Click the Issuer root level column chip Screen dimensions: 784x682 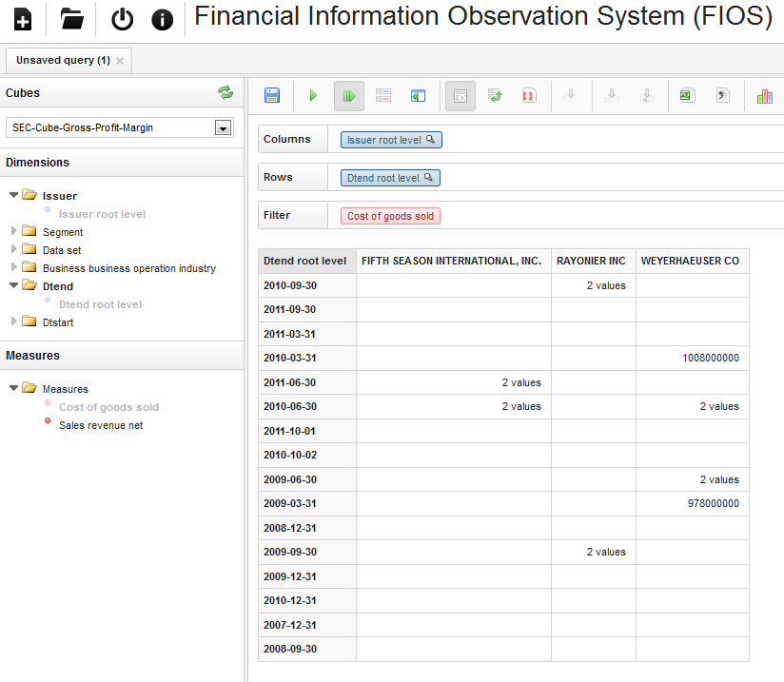(391, 140)
